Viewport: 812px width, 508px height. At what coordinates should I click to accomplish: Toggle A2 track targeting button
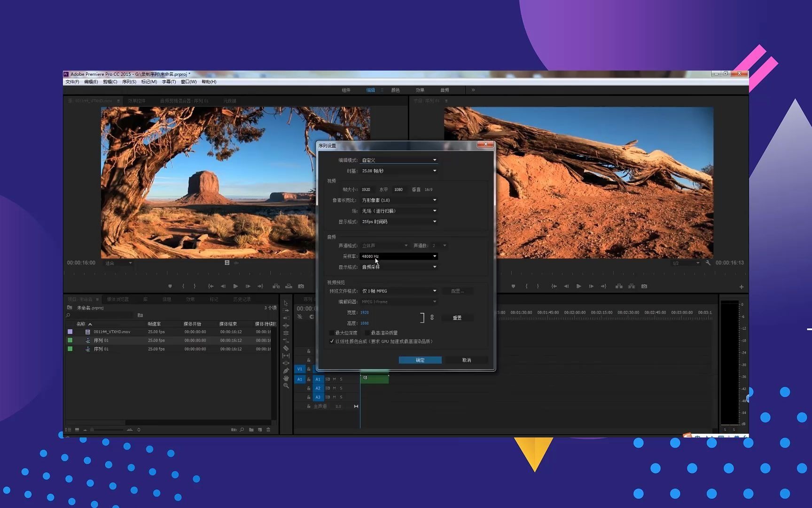(x=318, y=388)
